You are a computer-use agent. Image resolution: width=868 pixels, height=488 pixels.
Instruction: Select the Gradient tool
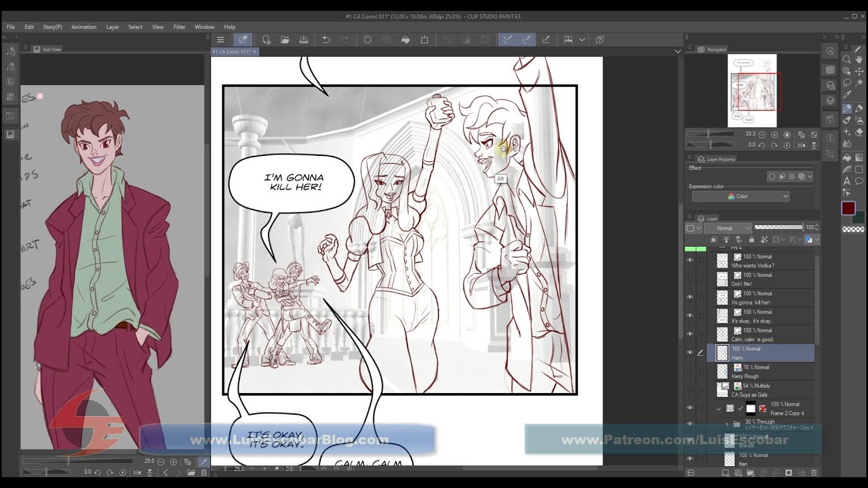point(859,157)
